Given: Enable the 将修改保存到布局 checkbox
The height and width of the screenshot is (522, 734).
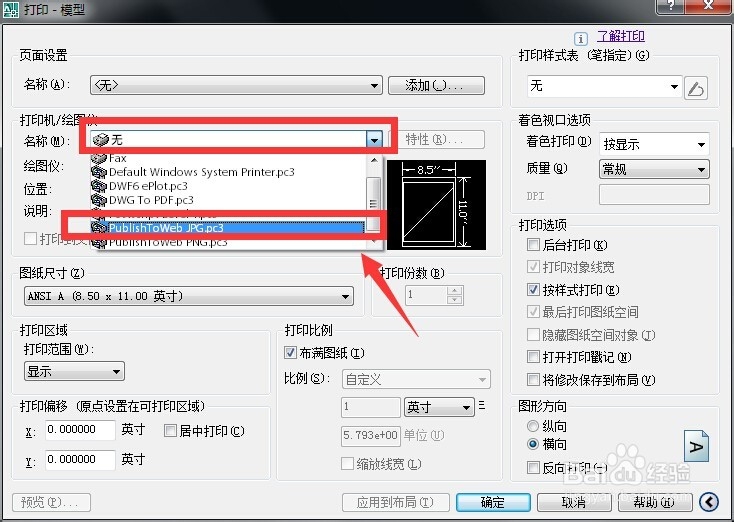Looking at the screenshot, I should click(533, 379).
